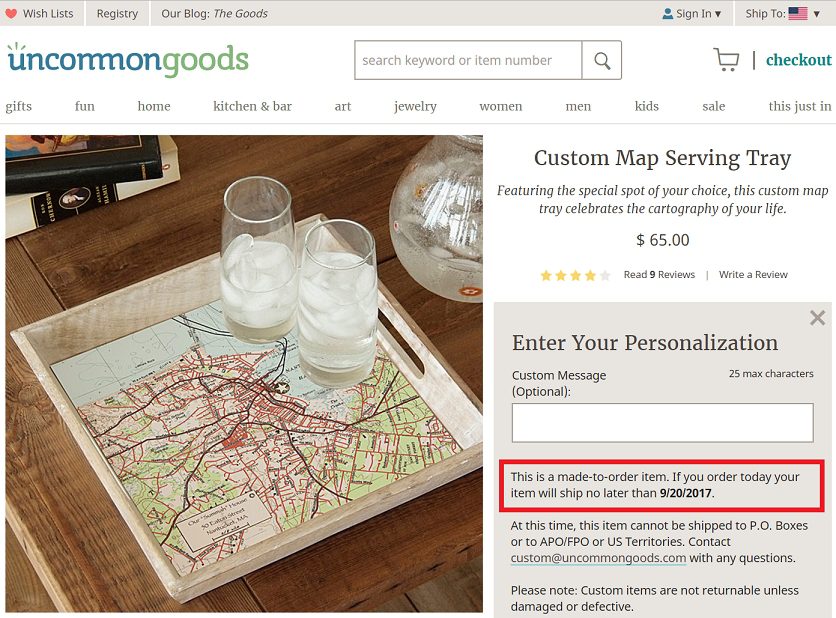The width and height of the screenshot is (836, 618).
Task: Click the Custom Message text field
Action: coord(663,423)
